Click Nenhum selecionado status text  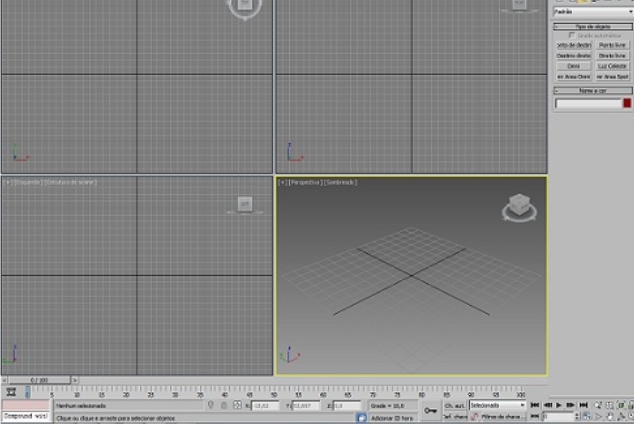point(80,405)
